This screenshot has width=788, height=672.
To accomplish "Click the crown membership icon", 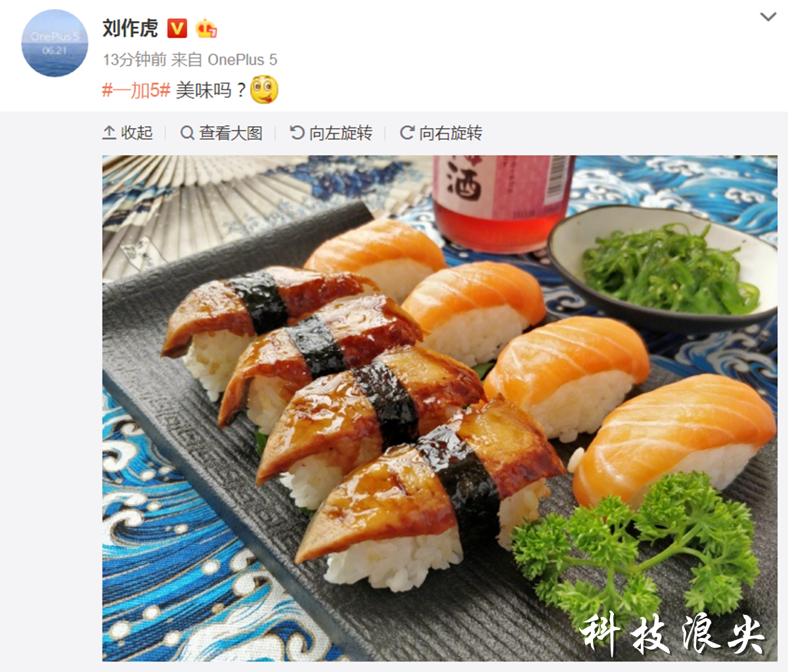I will 206,28.
